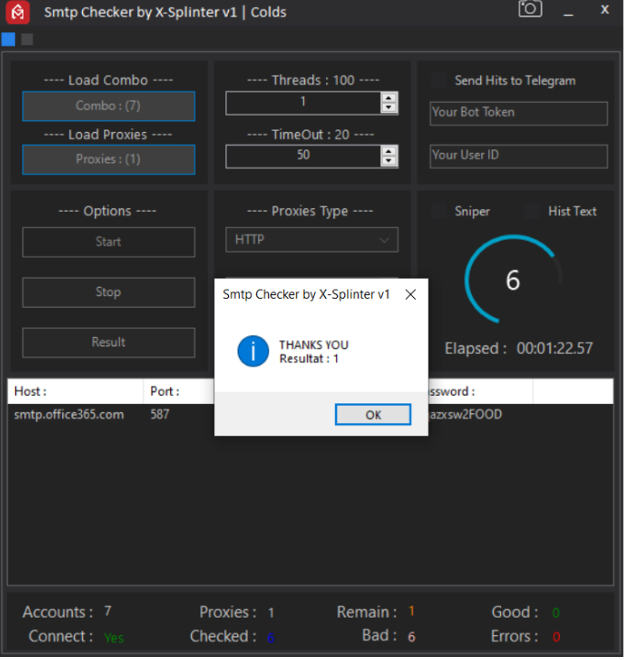Image resolution: width=625 pixels, height=660 pixels.
Task: Load proxies with Proxies : (1) button
Action: click(x=109, y=160)
